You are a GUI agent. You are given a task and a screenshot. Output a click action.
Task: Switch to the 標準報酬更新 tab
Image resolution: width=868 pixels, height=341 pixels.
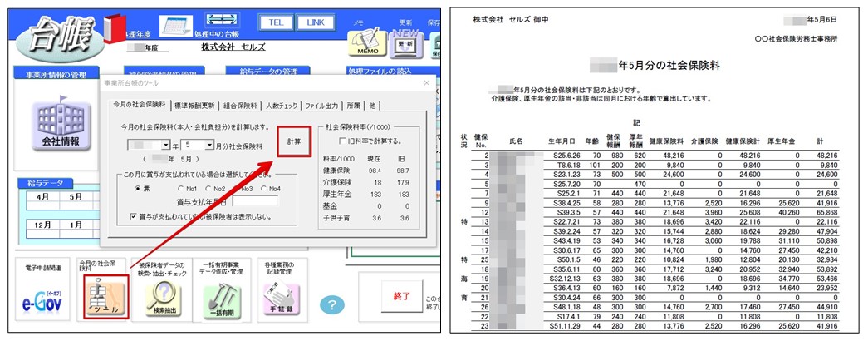[x=194, y=106]
